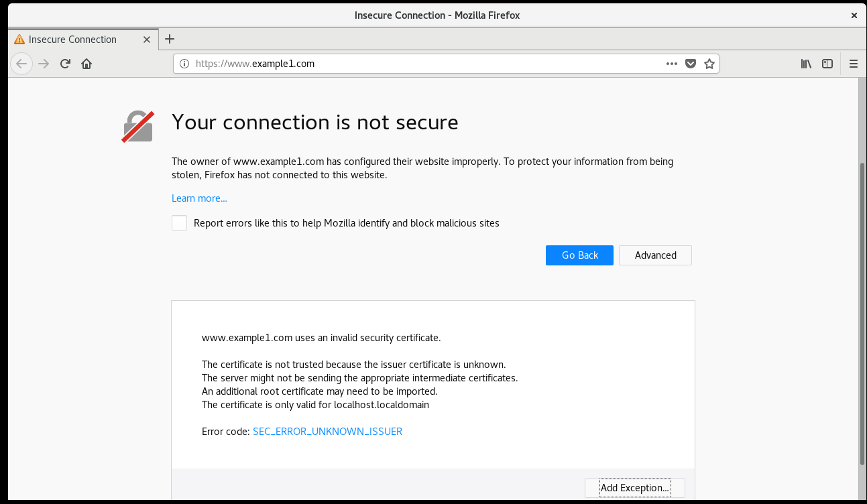Bookmark this page with star icon
867x504 pixels.
pos(709,64)
